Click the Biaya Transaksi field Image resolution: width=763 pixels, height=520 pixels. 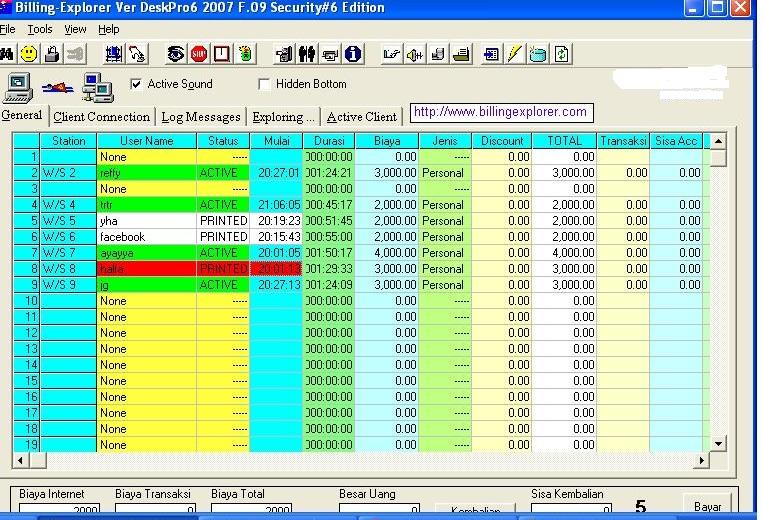(x=155, y=508)
